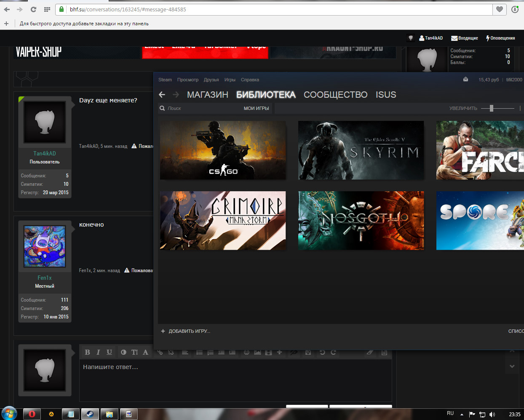Switch to the БИБЛИОТЕКА tab
Image resolution: width=524 pixels, height=420 pixels.
point(266,95)
